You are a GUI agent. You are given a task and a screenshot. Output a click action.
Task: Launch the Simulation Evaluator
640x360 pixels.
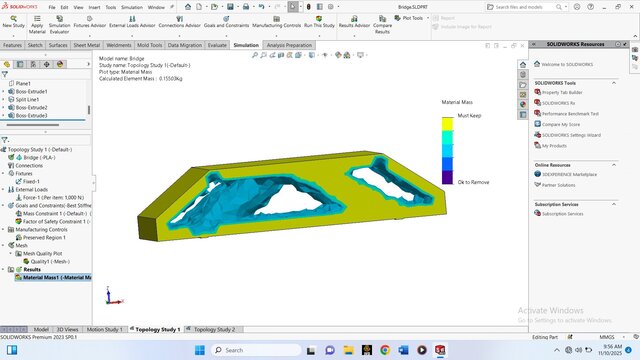[x=59, y=25]
